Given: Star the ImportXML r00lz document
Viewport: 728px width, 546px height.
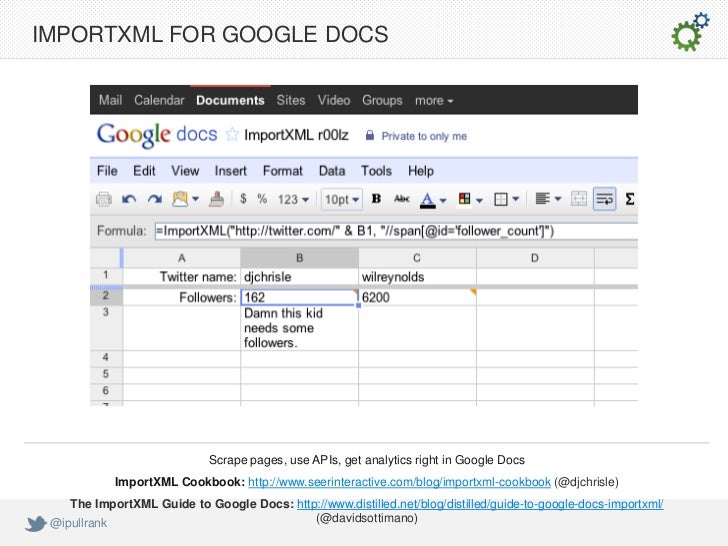Looking at the screenshot, I should pos(232,135).
